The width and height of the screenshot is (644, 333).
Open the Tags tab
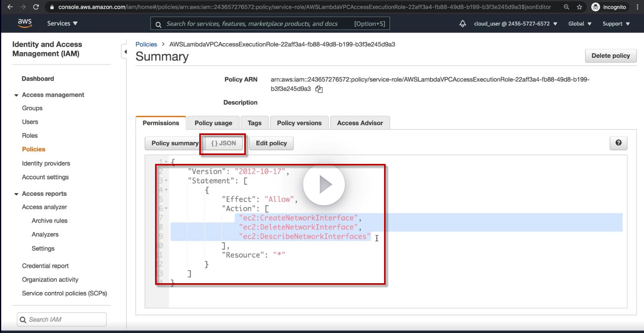[x=255, y=123]
